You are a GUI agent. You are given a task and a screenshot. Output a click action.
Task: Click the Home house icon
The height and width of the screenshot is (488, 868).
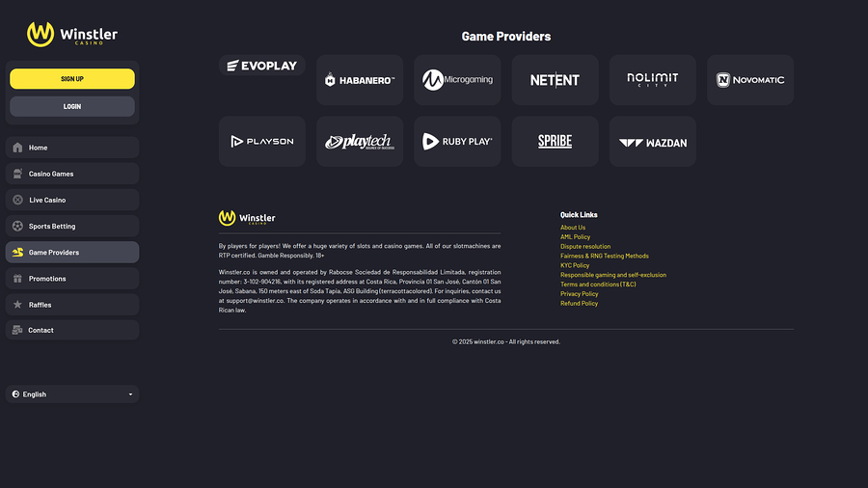tap(17, 148)
